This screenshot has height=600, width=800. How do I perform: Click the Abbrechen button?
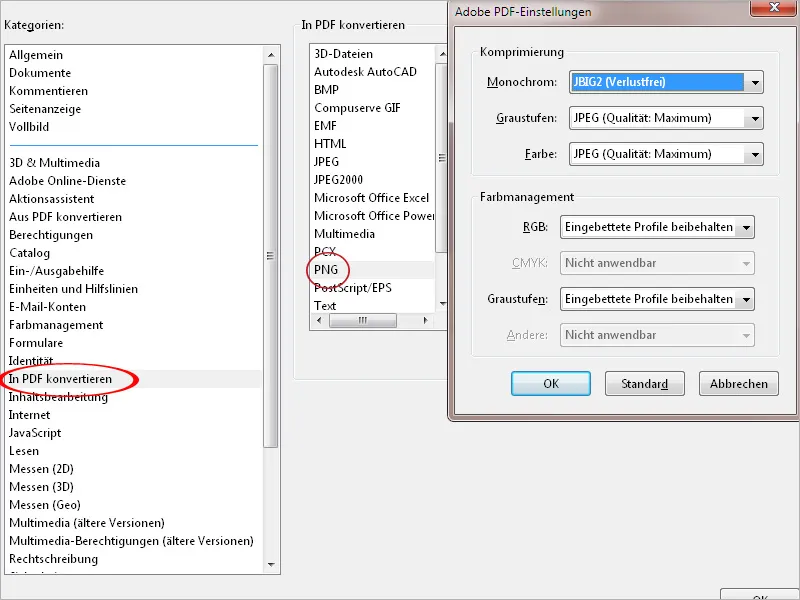(739, 384)
